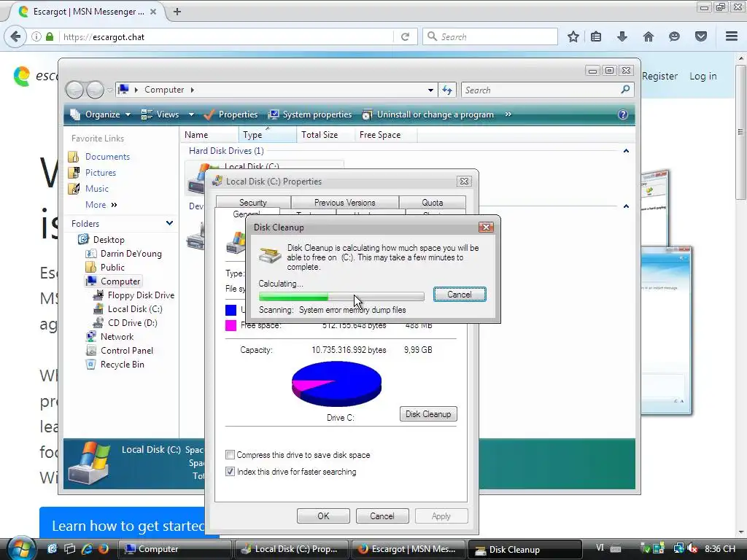747x560 pixels.
Task: Show more Explorer toolbar commands chevron
Action: [508, 114]
